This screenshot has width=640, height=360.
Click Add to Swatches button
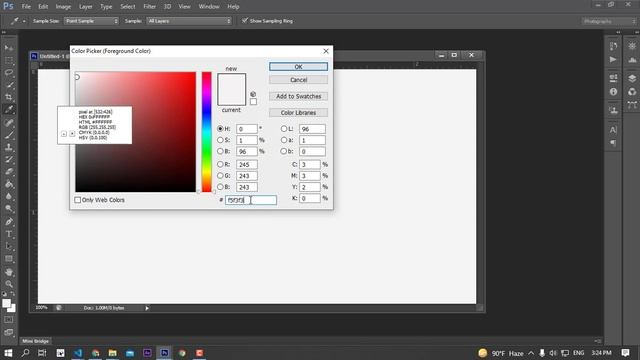point(298,96)
